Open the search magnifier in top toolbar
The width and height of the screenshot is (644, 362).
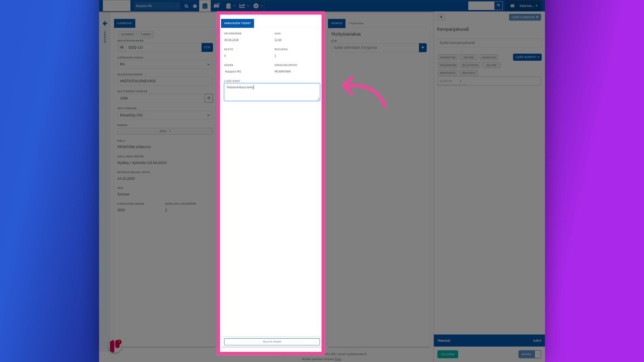point(186,6)
